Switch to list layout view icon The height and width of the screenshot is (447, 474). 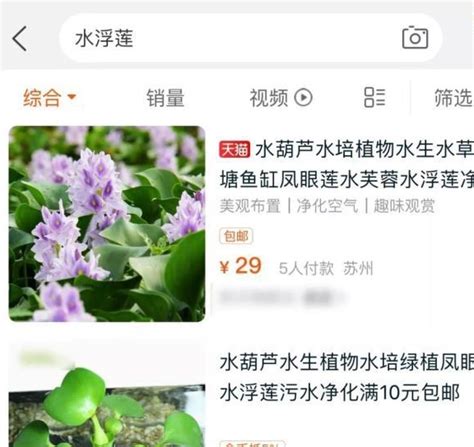coord(375,98)
